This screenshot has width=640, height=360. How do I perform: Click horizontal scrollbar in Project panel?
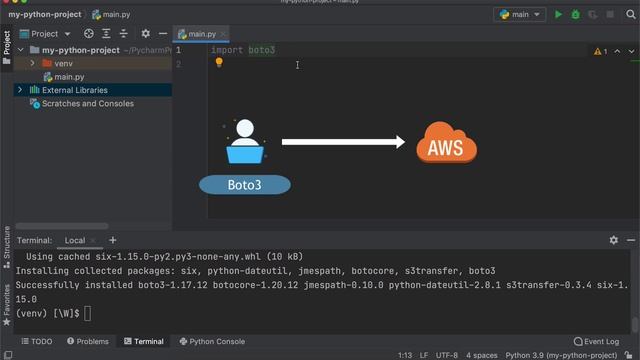coord(62,226)
